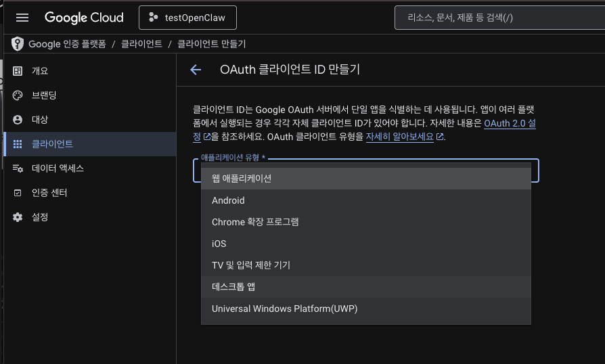The width and height of the screenshot is (605, 364).
Task: Click the project picker hexagon icon
Action: pyautogui.click(x=153, y=18)
